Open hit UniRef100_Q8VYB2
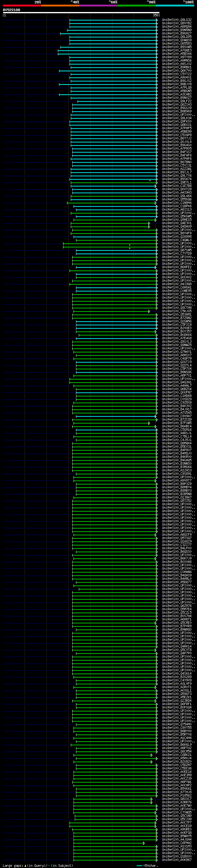This screenshot has height=868, width=197. click(x=177, y=23)
